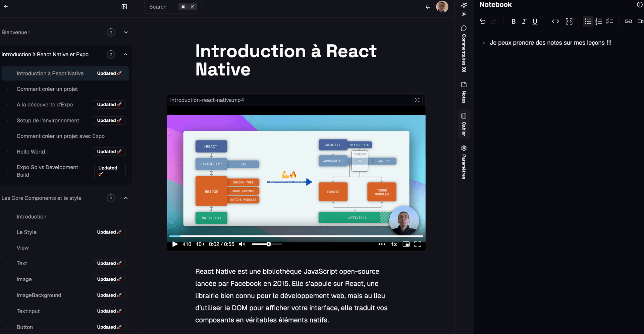The width and height of the screenshot is (644, 334).
Task: Apply inline code formatting
Action: [555, 21]
